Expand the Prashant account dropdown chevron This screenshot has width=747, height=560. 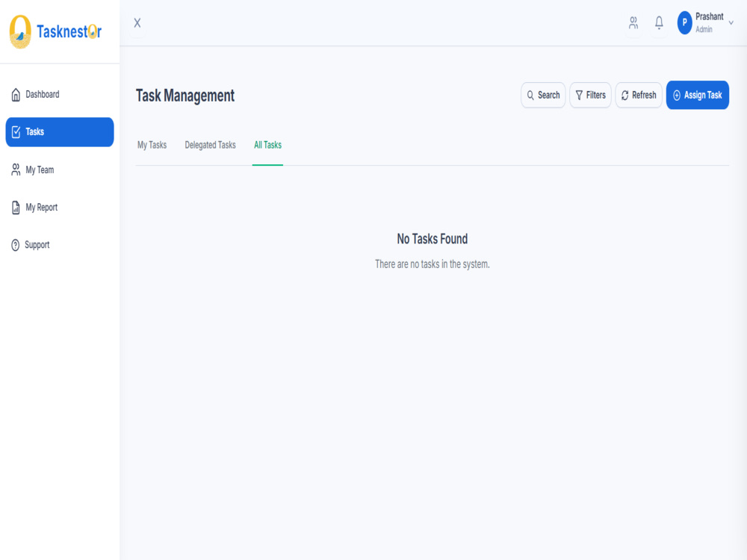point(731,23)
